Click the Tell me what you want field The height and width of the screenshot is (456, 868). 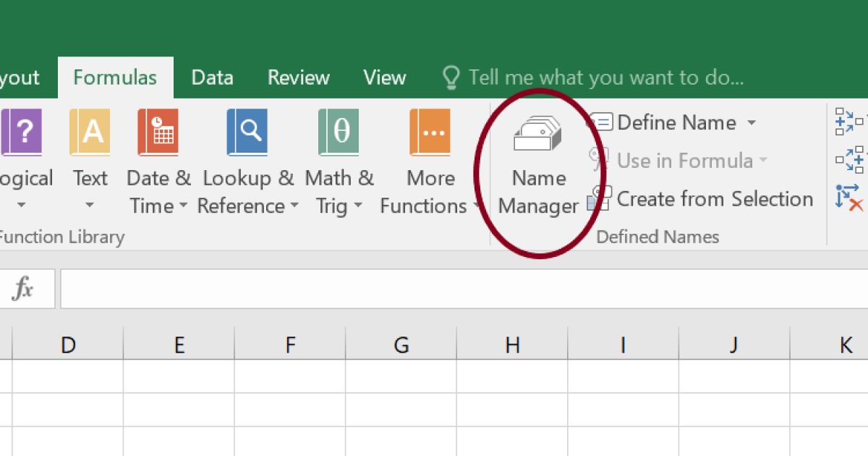click(x=606, y=77)
